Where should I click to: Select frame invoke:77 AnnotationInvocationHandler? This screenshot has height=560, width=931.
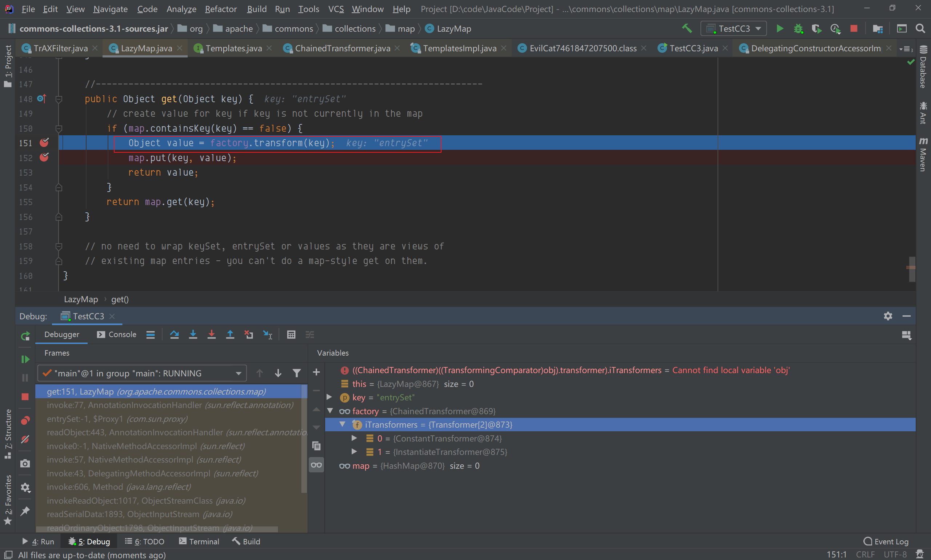click(170, 405)
